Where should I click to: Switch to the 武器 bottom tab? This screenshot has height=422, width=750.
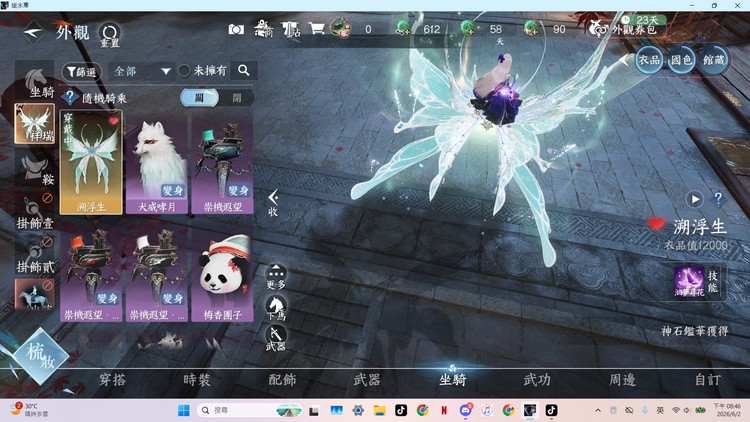tap(367, 380)
